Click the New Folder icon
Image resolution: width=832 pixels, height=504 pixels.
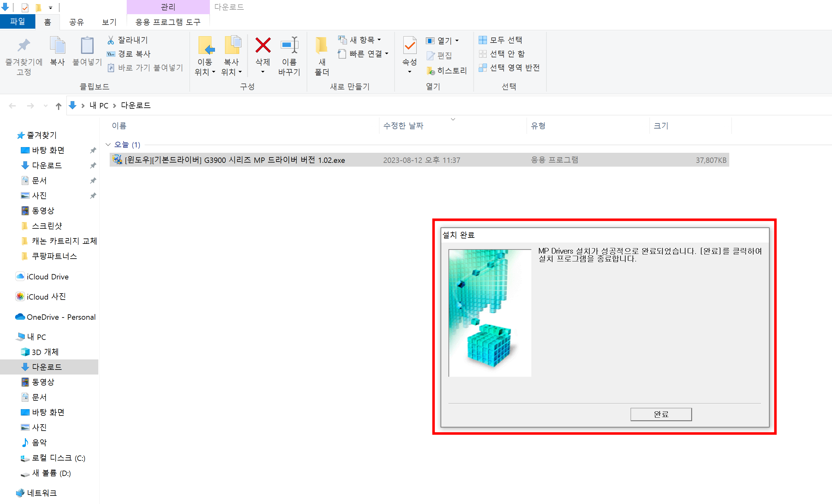pyautogui.click(x=321, y=46)
